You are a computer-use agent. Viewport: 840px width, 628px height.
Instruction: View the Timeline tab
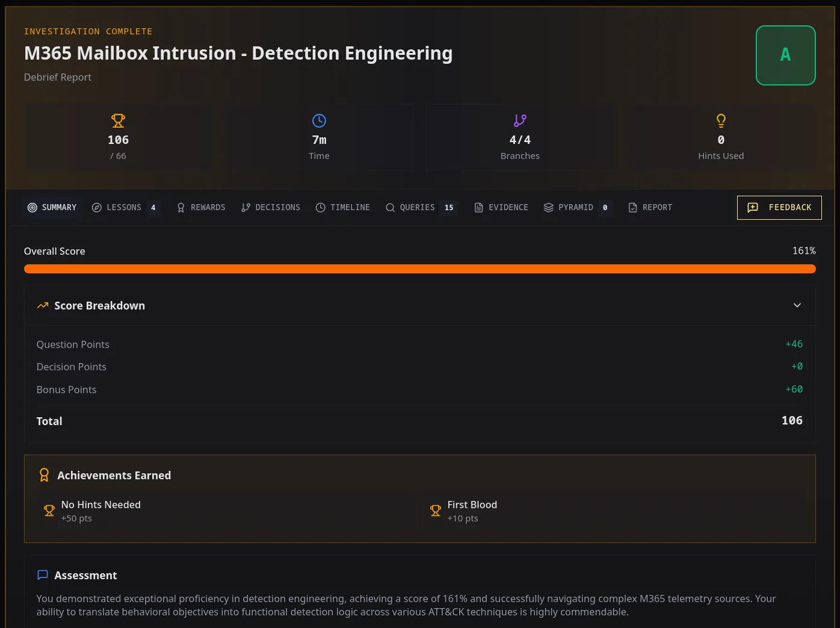[343, 208]
